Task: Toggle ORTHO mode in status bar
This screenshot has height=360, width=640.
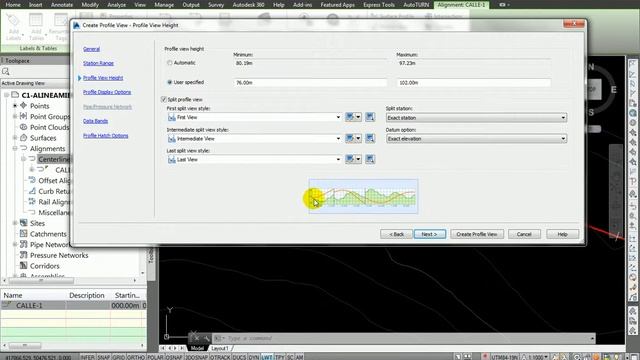Action: [136, 357]
